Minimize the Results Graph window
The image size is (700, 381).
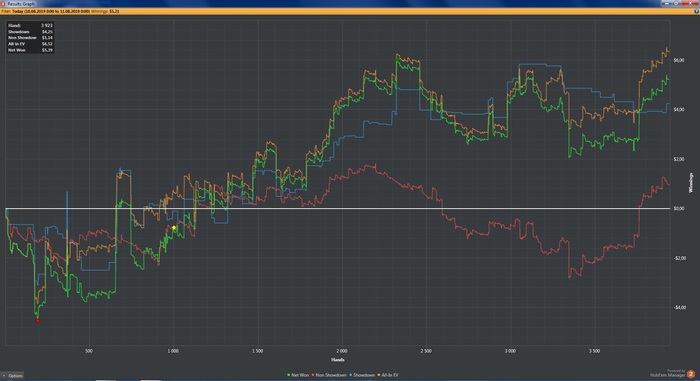(667, 3)
